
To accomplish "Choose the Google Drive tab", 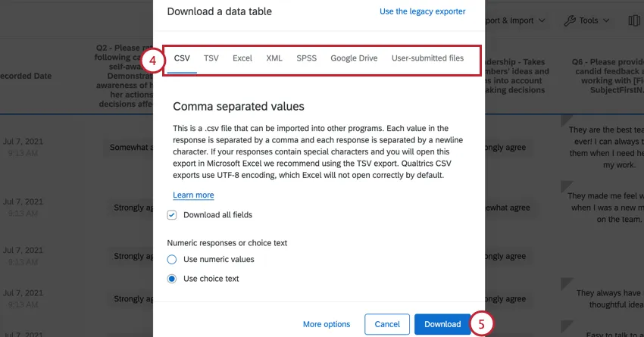I will point(354,58).
